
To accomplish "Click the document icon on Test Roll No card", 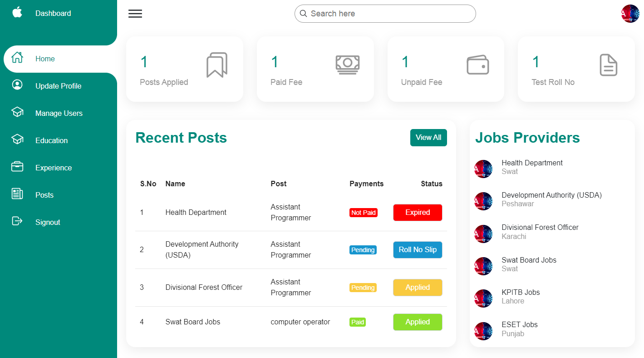I will click(609, 65).
